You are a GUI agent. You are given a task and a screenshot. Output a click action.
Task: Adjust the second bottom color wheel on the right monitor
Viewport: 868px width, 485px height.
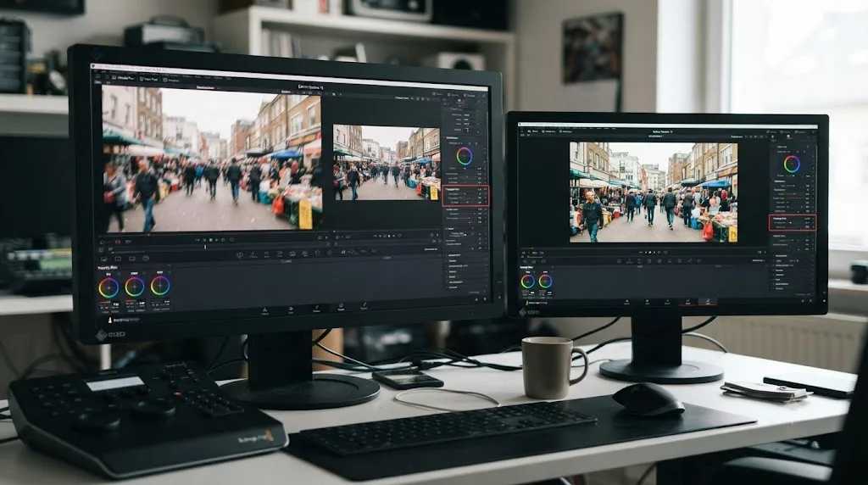tap(545, 282)
